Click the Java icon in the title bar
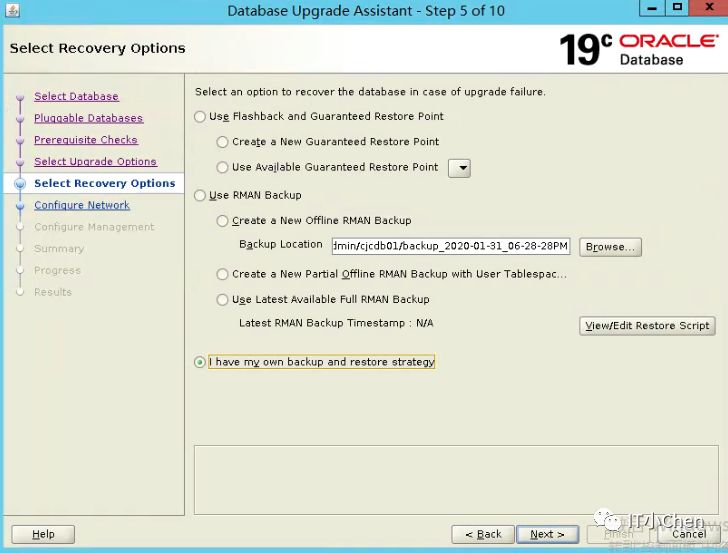The height and width of the screenshot is (553, 728). 13,10
